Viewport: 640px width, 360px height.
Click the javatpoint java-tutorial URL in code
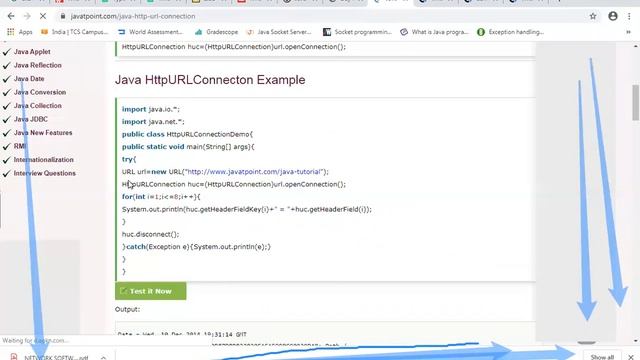tap(254, 172)
